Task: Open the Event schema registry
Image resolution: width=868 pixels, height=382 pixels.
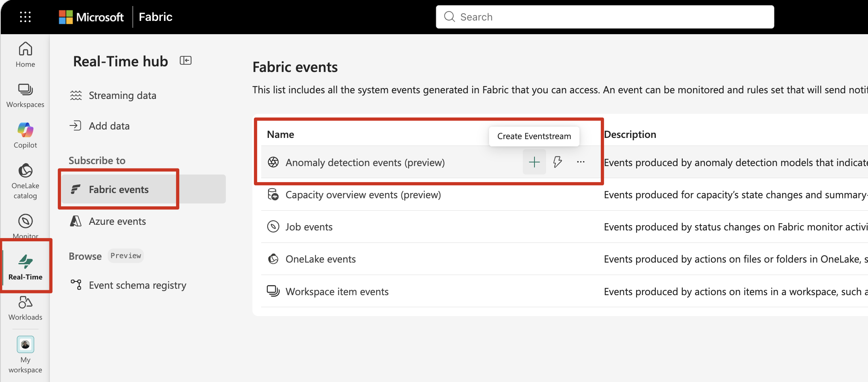Action: coord(137,285)
